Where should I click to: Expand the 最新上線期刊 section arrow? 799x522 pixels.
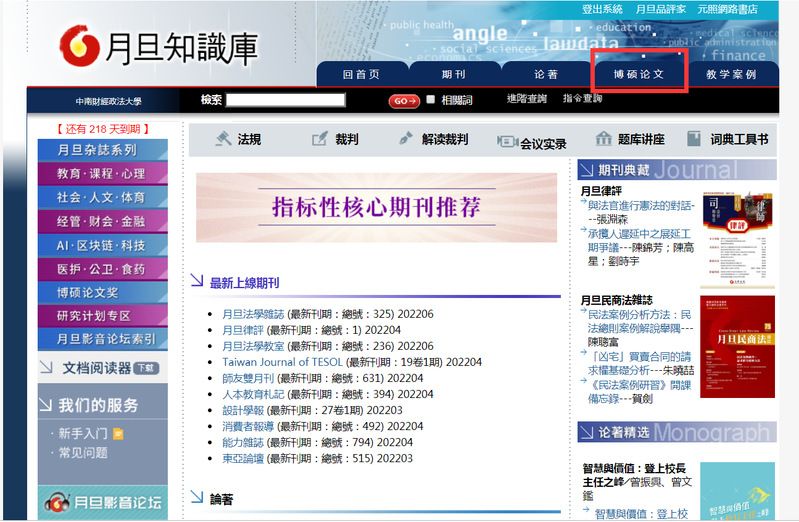click(x=197, y=283)
